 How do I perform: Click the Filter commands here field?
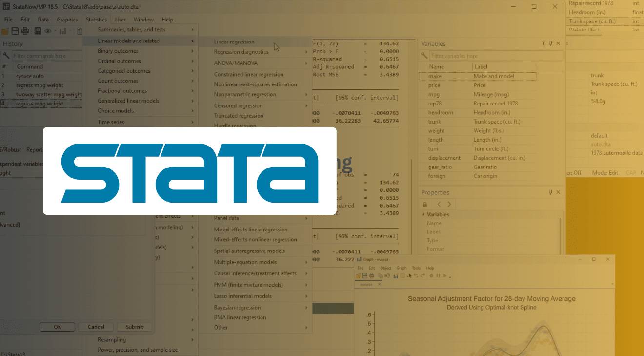[x=47, y=56]
